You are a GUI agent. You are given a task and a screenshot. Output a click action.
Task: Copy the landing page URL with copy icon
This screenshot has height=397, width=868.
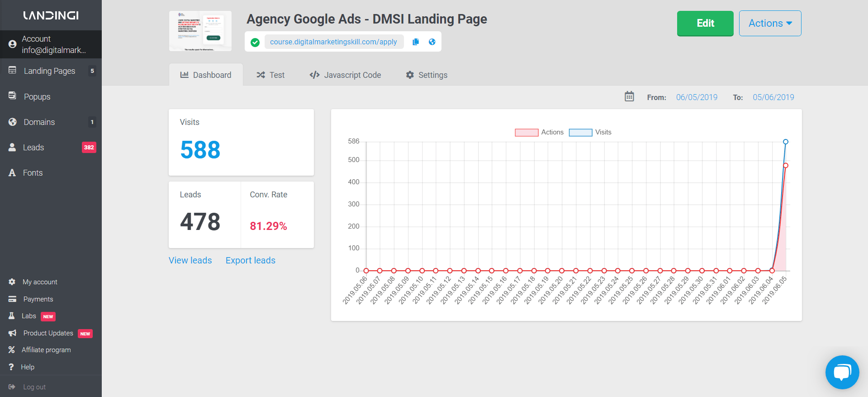point(416,42)
